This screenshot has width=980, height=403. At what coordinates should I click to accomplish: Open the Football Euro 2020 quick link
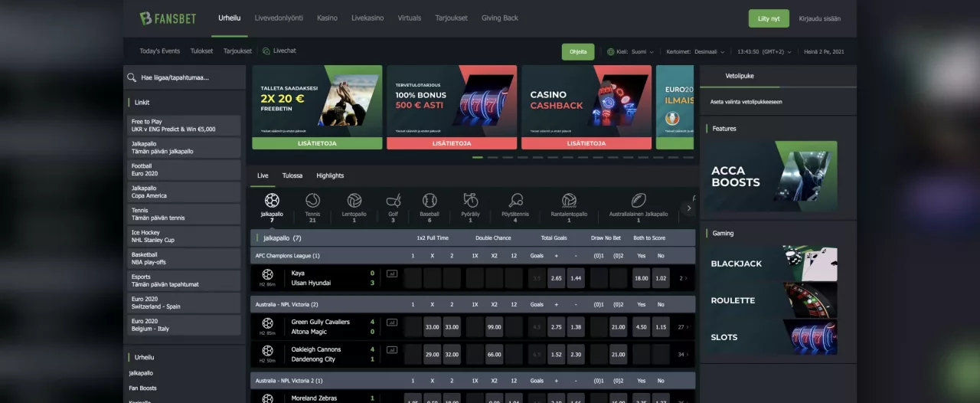click(185, 170)
